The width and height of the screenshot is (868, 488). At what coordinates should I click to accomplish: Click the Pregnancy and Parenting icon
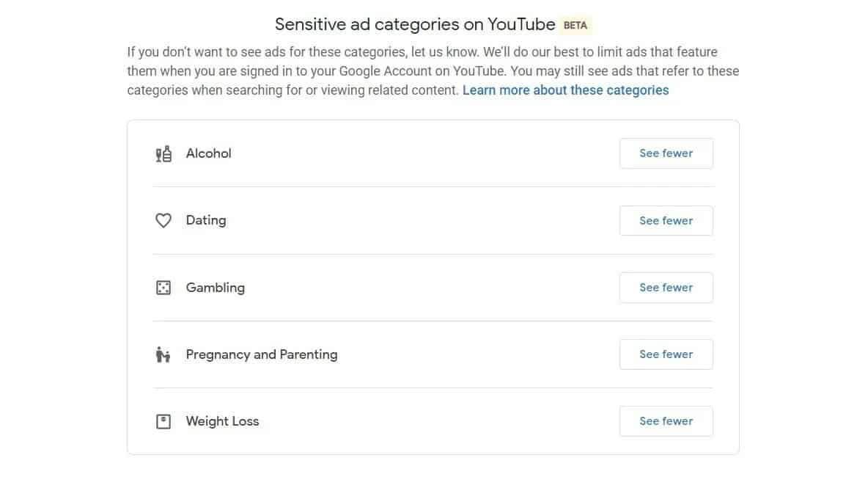[163, 355]
